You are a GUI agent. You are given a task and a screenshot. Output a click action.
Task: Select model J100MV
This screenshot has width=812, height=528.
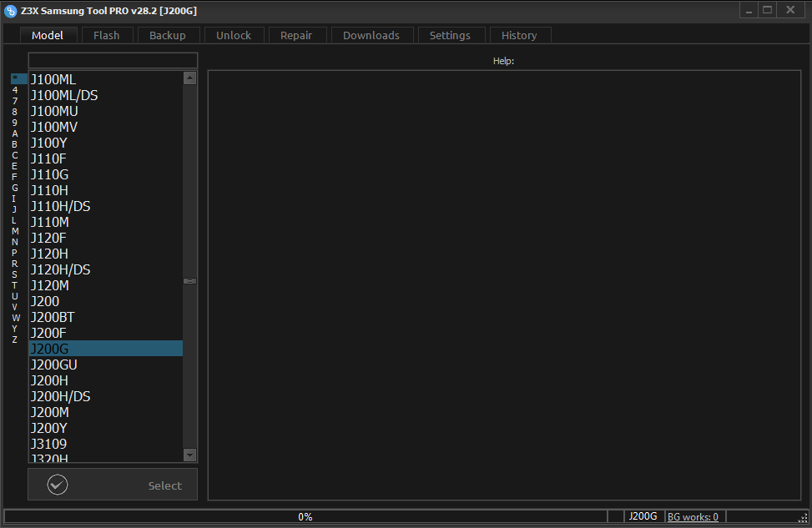(106, 127)
